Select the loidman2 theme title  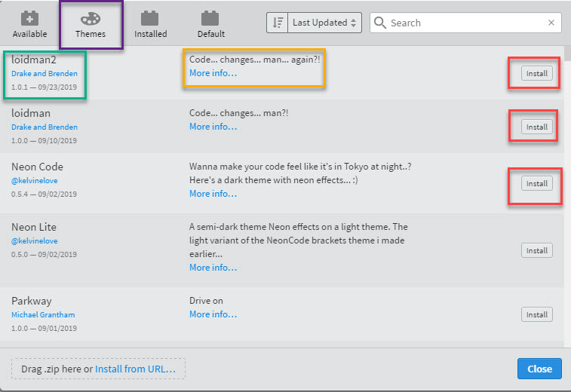[x=34, y=60]
